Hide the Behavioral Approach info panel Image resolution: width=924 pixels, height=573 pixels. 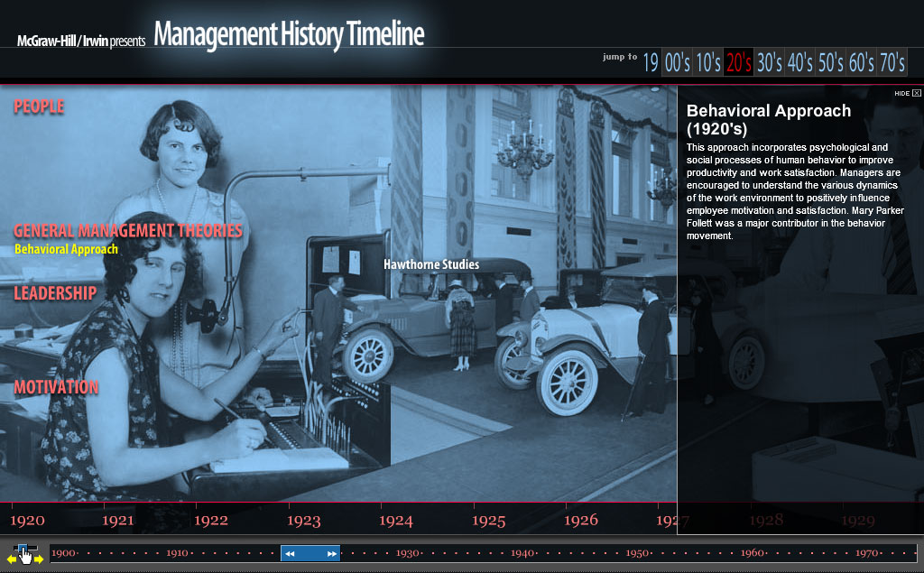click(x=901, y=92)
